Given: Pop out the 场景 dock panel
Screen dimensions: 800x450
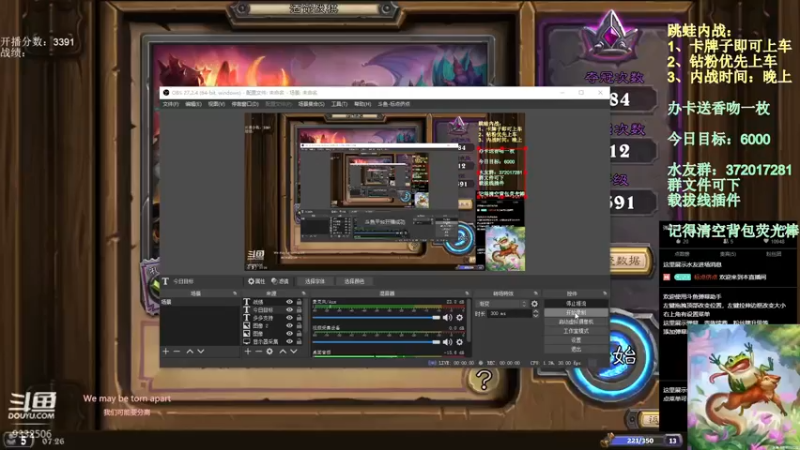Looking at the screenshot, I should [235, 293].
